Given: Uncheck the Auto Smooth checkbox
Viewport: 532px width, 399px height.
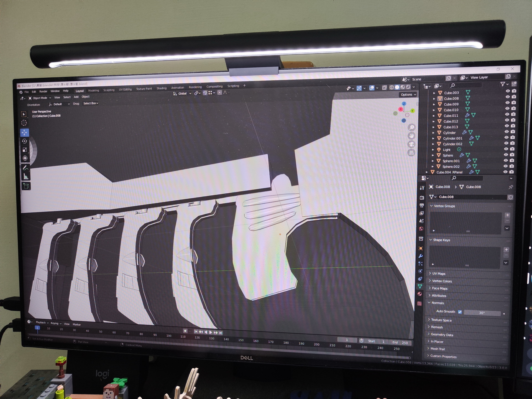Looking at the screenshot, I should point(460,312).
